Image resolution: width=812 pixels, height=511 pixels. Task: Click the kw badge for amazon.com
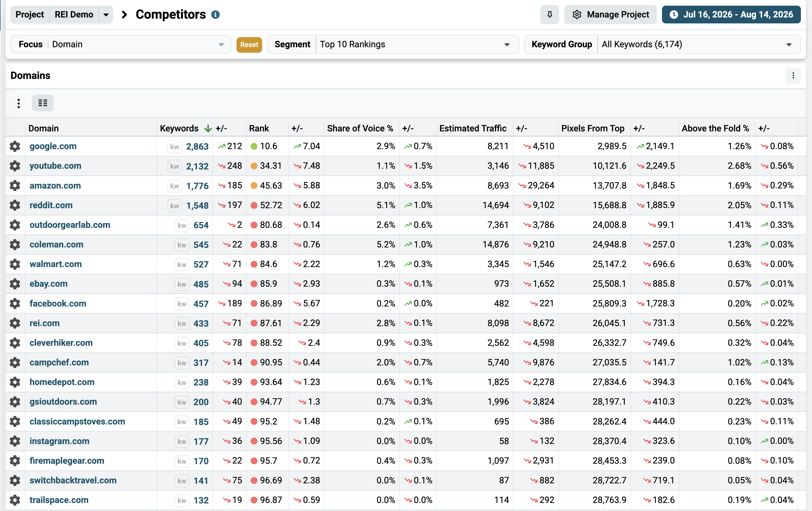pos(174,186)
